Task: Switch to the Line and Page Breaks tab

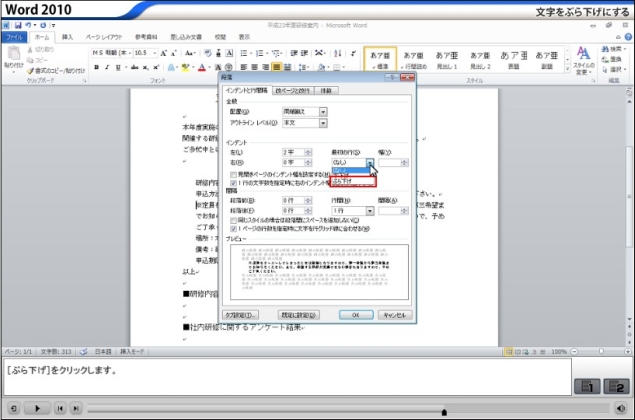Action: 292,91
